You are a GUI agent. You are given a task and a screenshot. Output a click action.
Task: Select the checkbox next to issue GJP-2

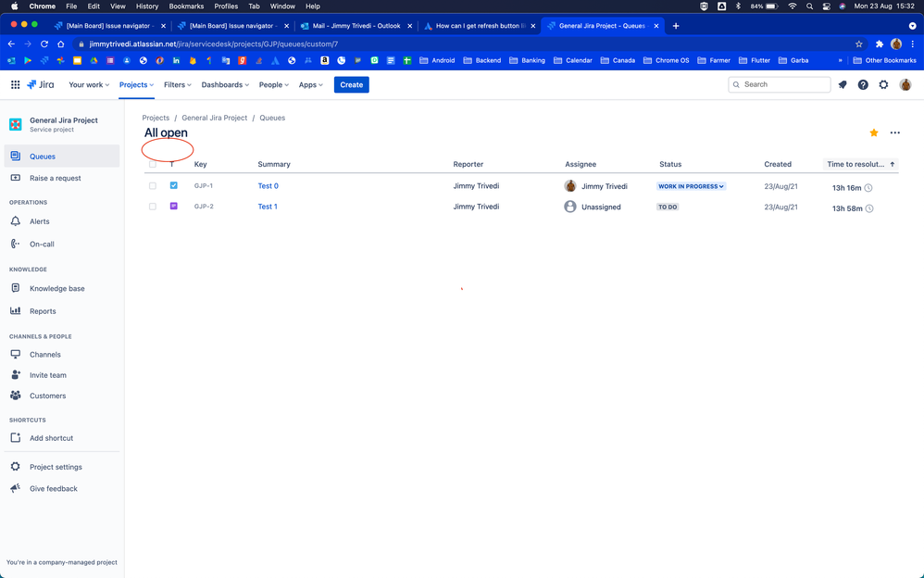pos(153,207)
